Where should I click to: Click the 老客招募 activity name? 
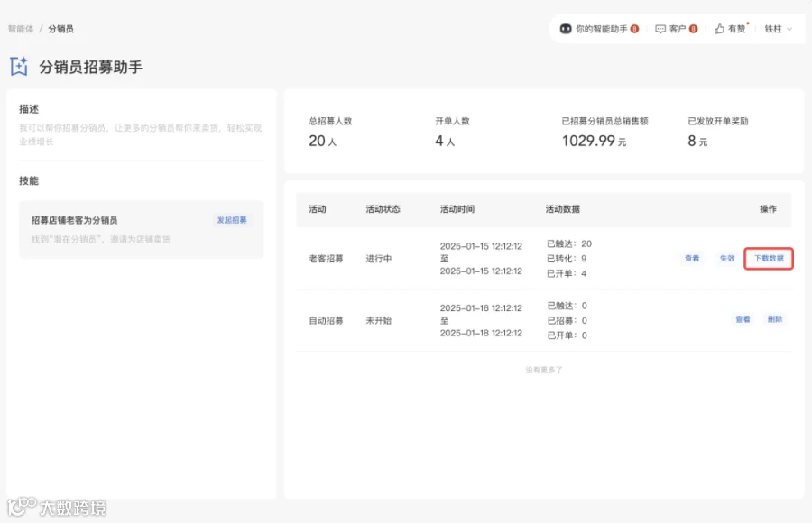click(326, 259)
